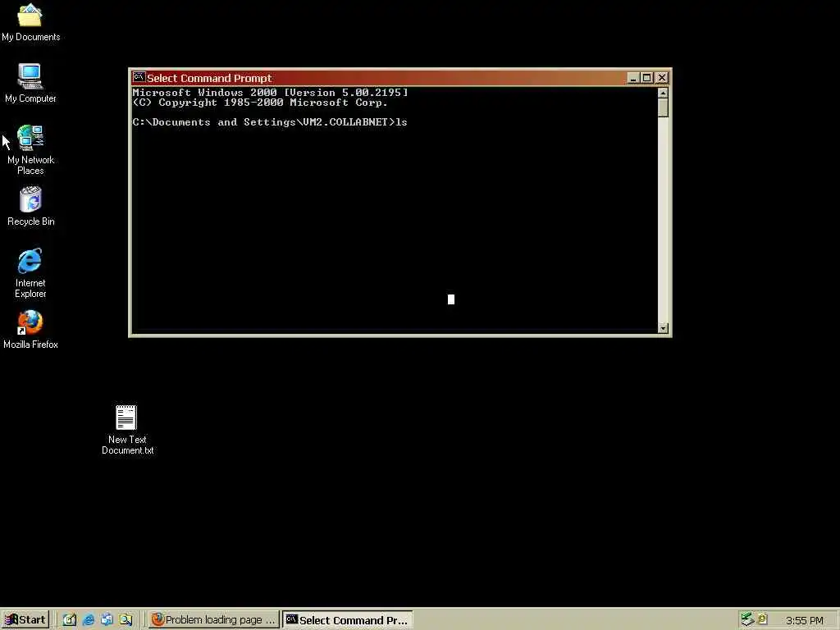Viewport: 840px width, 630px height.
Task: Launch Internet Explorer from Quick Launch
Action: pyautogui.click(x=89, y=620)
